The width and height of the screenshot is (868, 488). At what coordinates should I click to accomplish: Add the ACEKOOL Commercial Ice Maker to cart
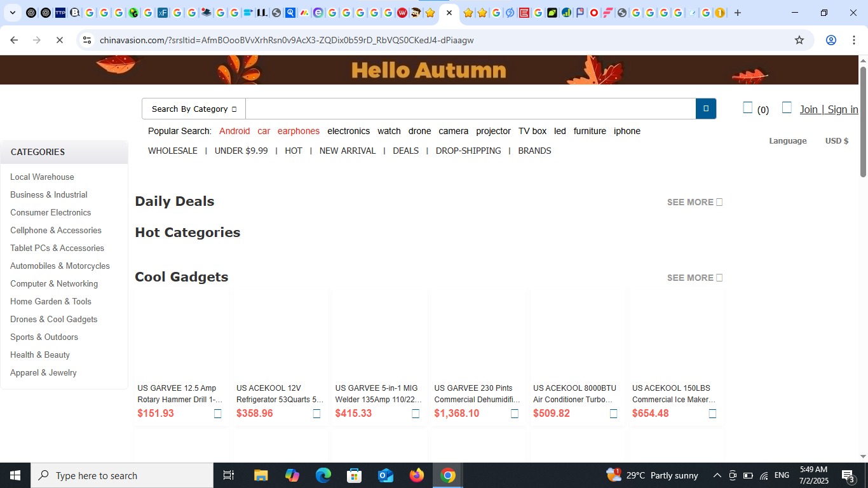pyautogui.click(x=712, y=414)
